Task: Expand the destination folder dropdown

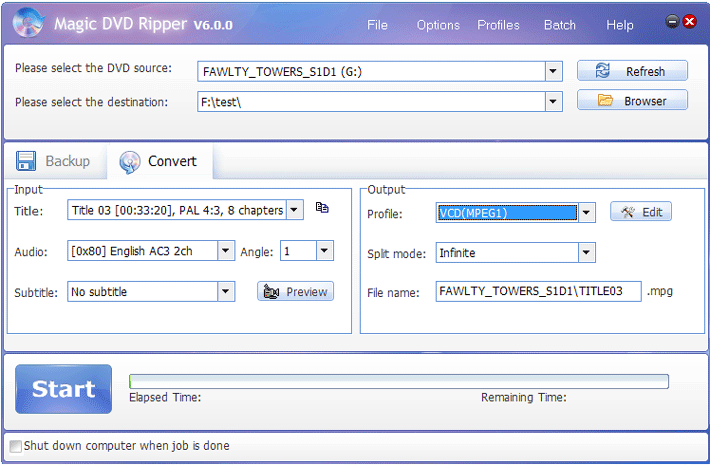Action: [x=553, y=102]
